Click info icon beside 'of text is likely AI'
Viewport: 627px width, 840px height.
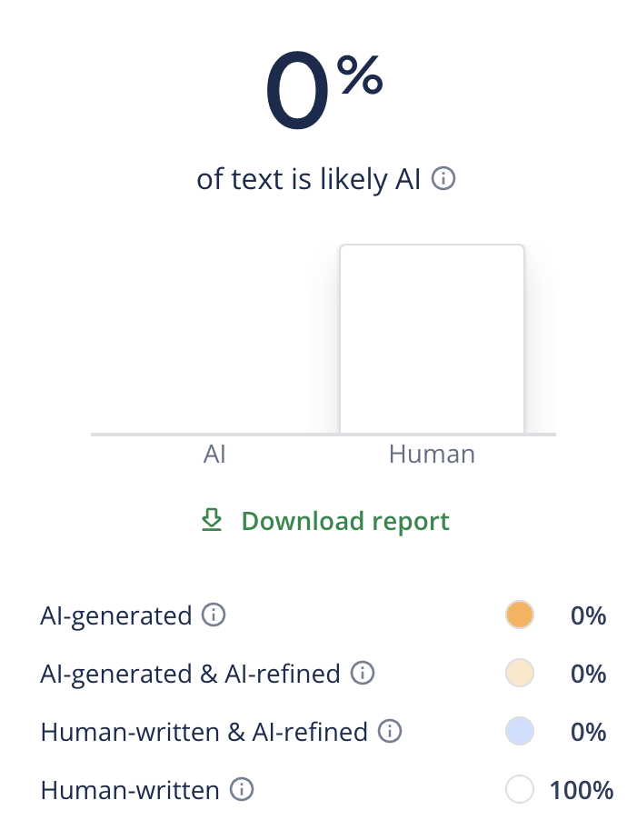(x=443, y=179)
